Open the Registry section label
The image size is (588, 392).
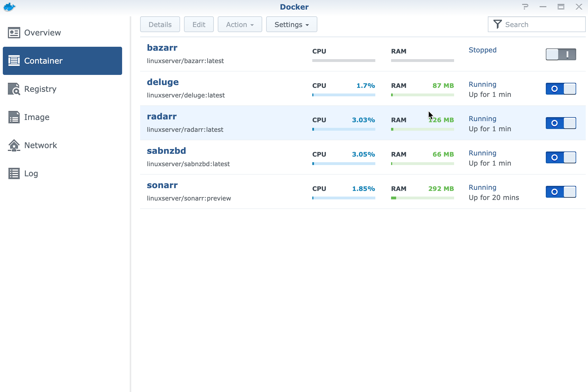(x=40, y=89)
